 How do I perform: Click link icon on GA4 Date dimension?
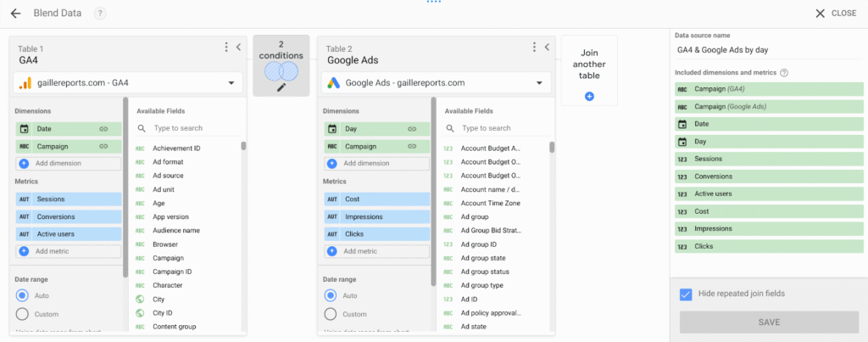pyautogui.click(x=103, y=129)
